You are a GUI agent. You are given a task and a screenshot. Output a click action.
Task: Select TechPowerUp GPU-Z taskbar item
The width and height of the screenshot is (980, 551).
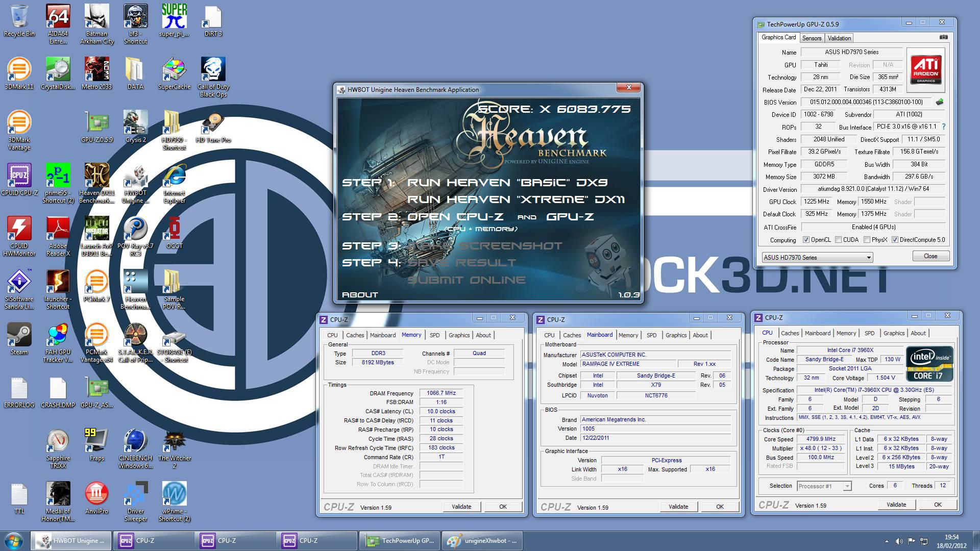pyautogui.click(x=399, y=541)
